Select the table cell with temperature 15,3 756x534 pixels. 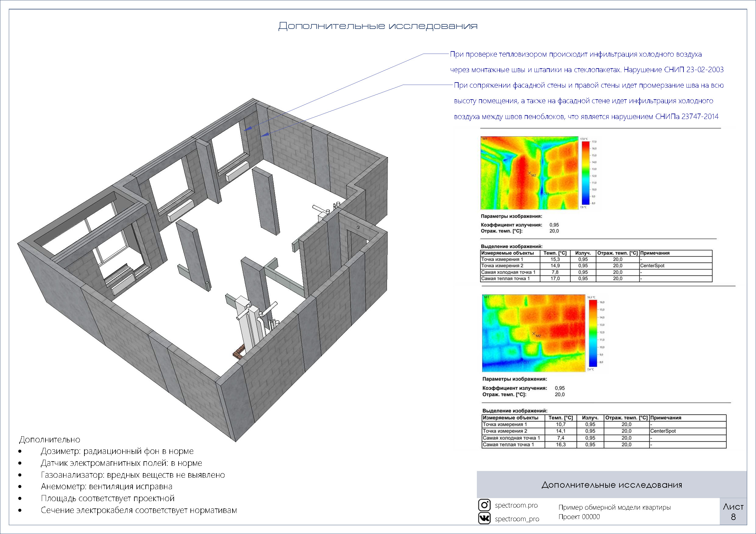pos(555,259)
